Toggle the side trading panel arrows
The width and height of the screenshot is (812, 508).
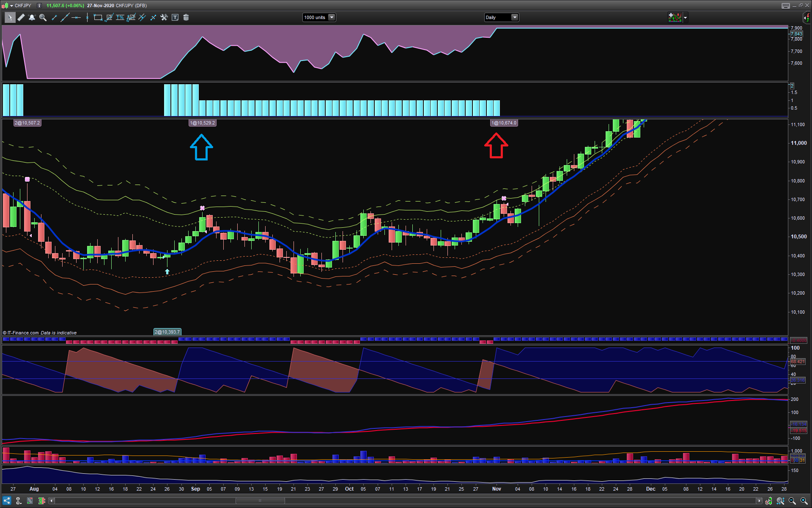[807, 17]
